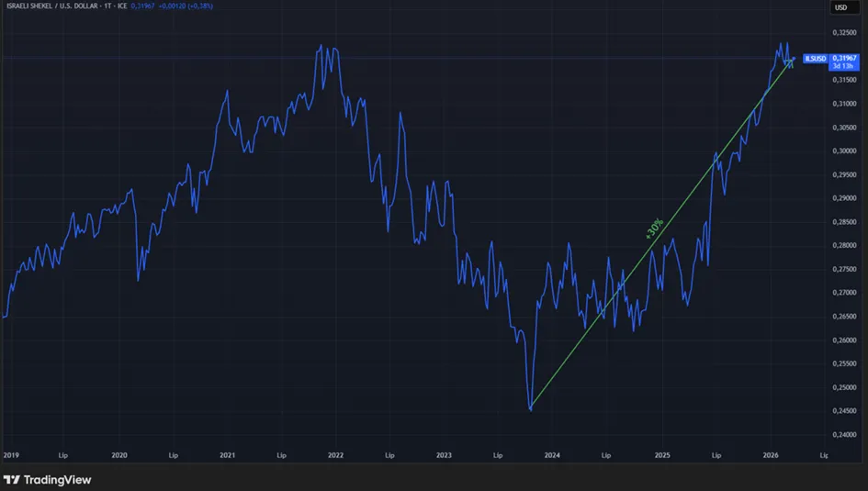This screenshot has height=491, width=868.
Task: Click the 2022 time axis label
Action: [335, 455]
